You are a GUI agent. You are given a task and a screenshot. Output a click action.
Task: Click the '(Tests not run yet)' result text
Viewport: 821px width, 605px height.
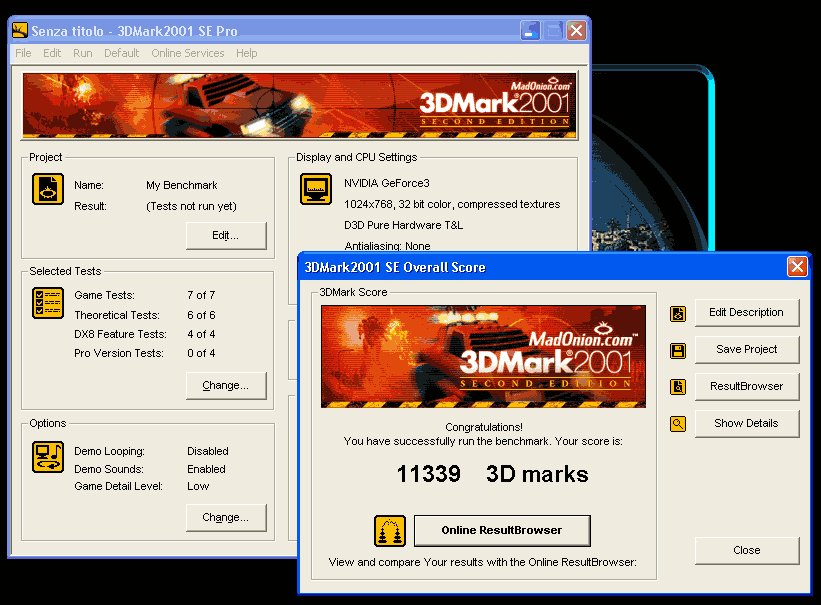[x=192, y=206]
